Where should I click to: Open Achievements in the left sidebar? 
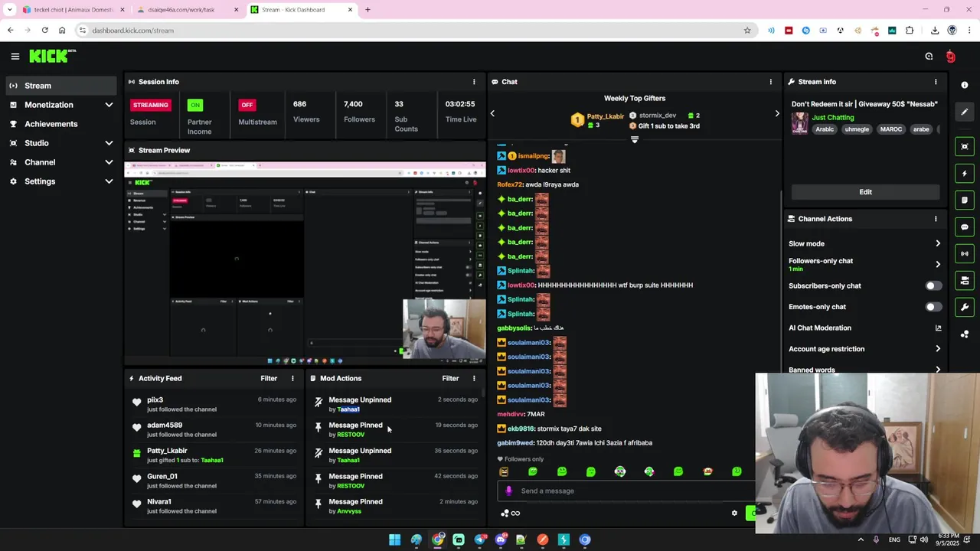coord(61,124)
